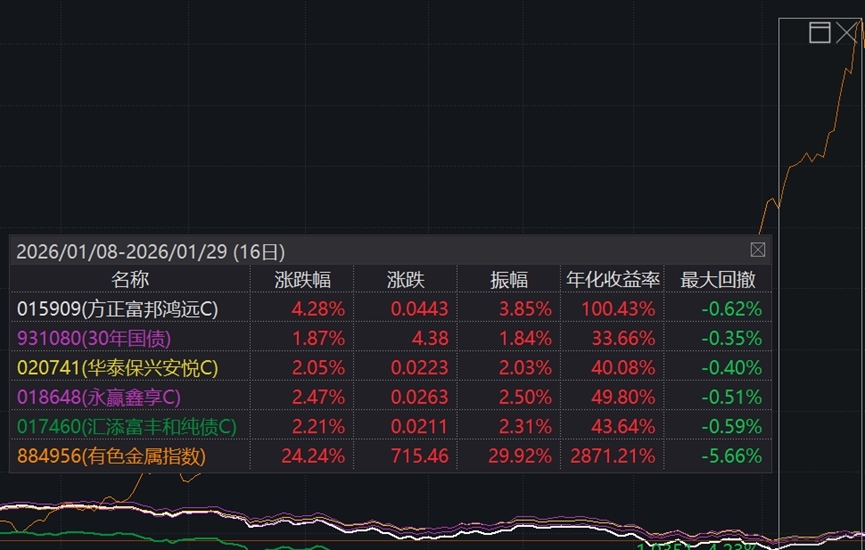Screen dimensions: 865x550
Task: Sort by 年化收益率 column header
Action: pos(613,280)
